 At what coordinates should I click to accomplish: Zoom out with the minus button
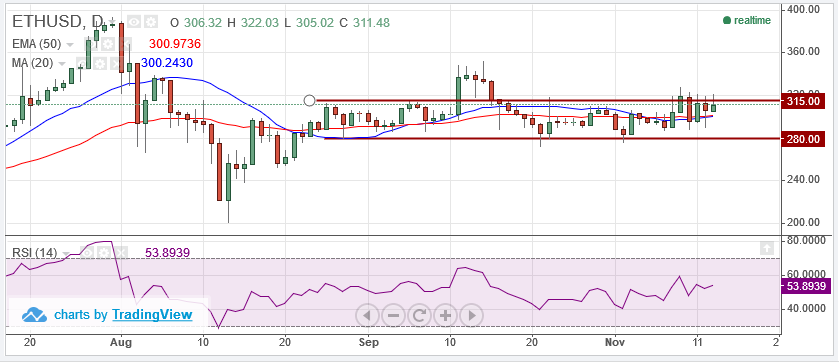pos(393,315)
